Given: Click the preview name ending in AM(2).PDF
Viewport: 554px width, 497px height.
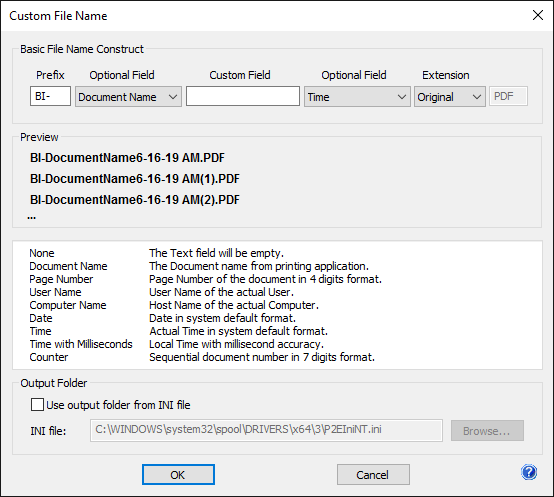Looking at the screenshot, I should [135, 200].
